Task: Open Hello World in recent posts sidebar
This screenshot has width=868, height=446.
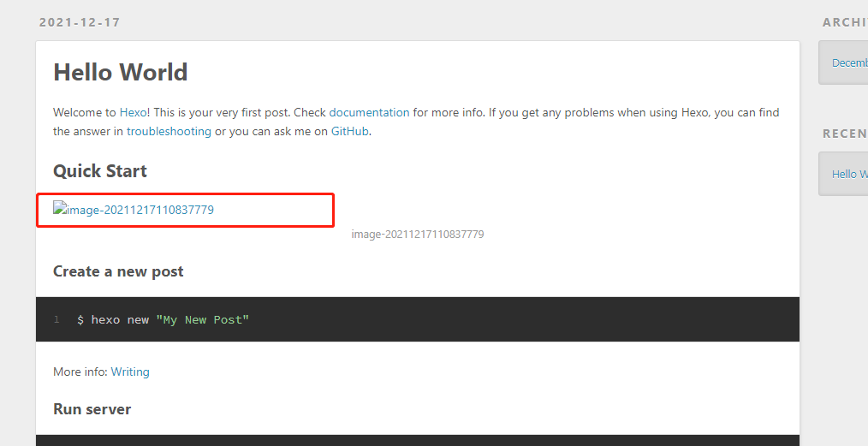Action: (850, 175)
